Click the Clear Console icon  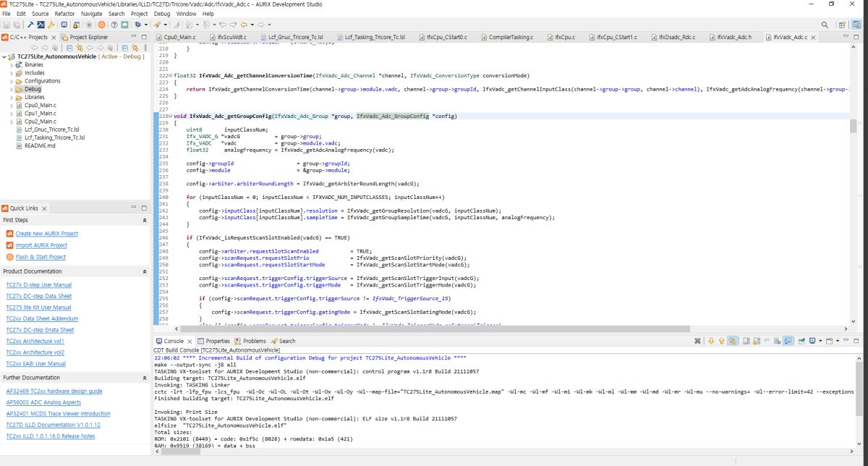(x=778, y=341)
